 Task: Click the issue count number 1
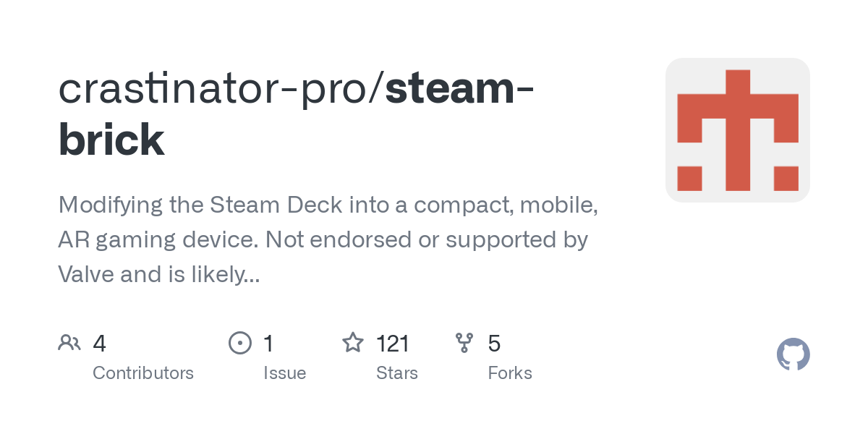pyautogui.click(x=268, y=344)
